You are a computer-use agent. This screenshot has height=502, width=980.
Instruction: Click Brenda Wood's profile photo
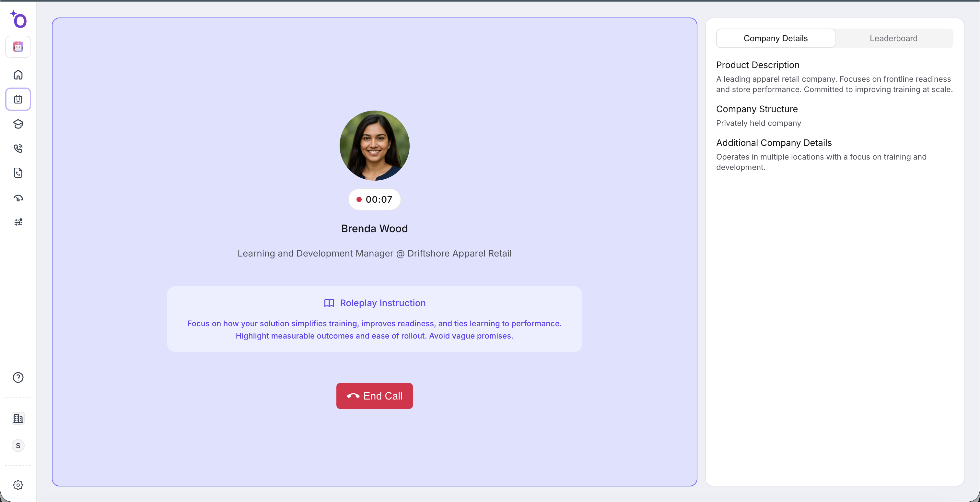coord(374,146)
